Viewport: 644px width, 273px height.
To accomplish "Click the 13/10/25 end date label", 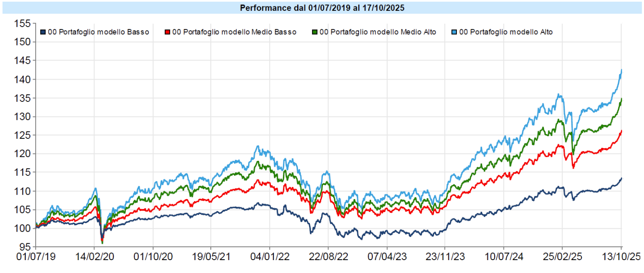I will pyautogui.click(x=621, y=257).
